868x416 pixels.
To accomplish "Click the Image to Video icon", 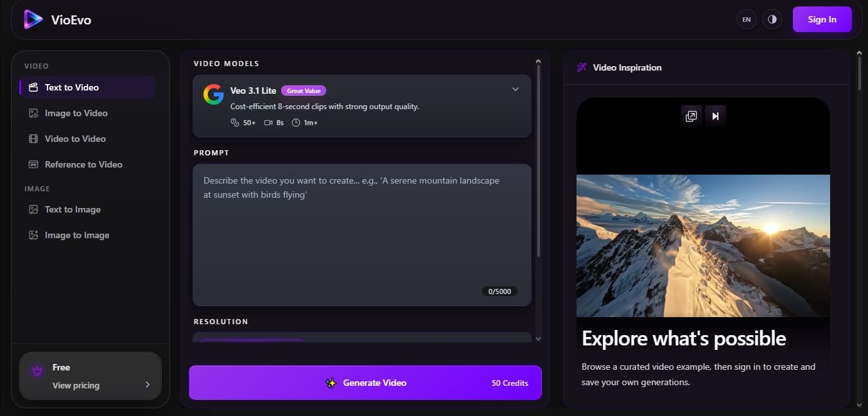I will [33, 113].
